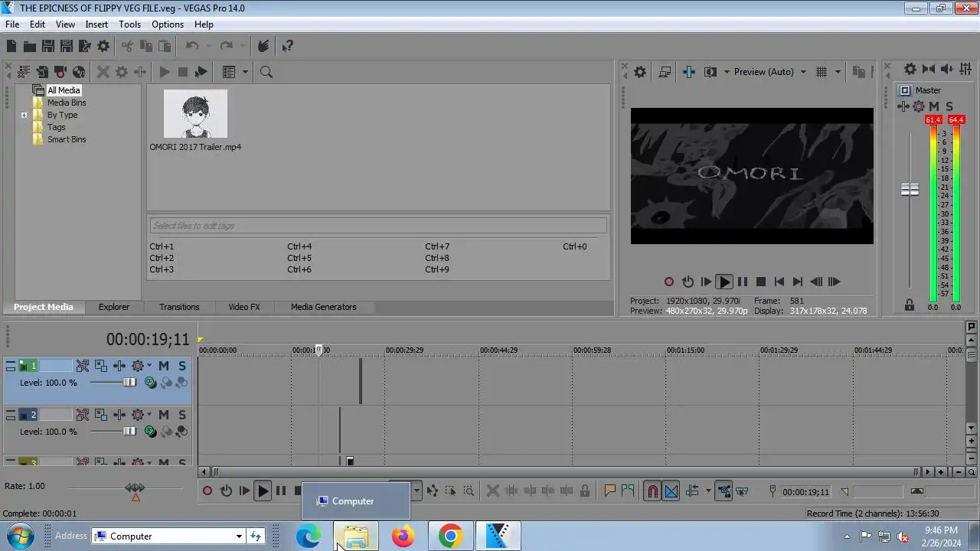Viewport: 980px width, 551px height.
Task: Open Undo history dropdown arrow
Action: tap(207, 47)
